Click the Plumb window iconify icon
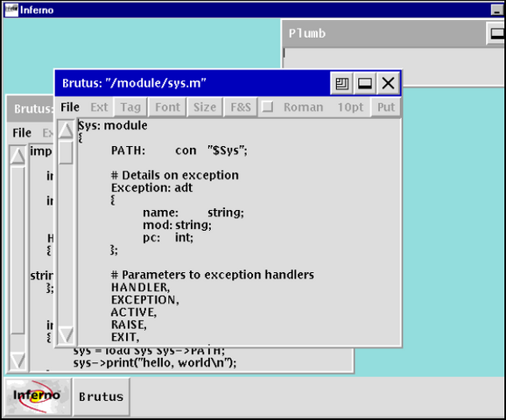 [496, 33]
